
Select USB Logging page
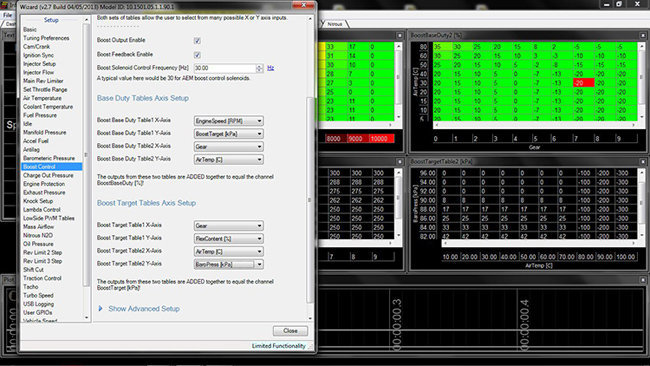point(39,304)
